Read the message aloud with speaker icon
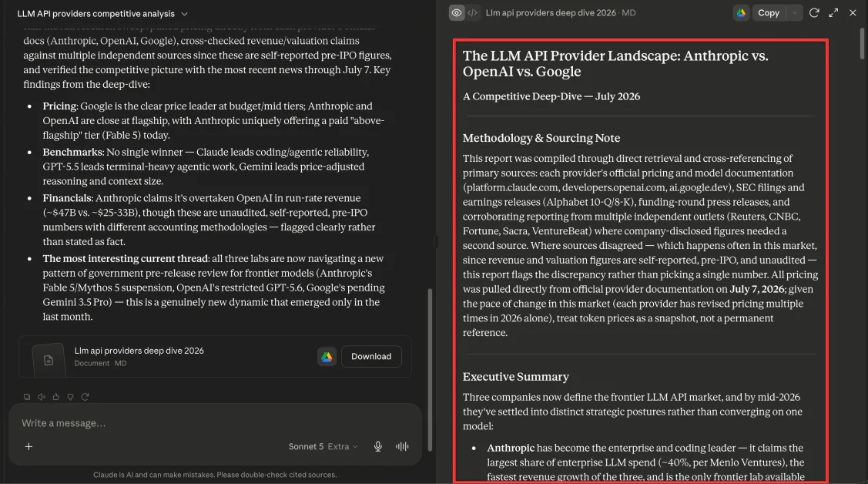 coord(42,397)
